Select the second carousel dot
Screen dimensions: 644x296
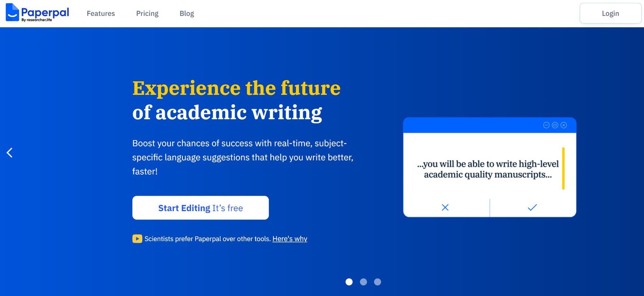(x=363, y=282)
